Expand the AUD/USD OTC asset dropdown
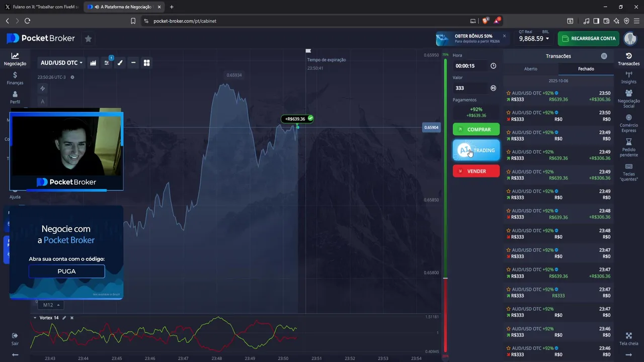 pos(61,63)
